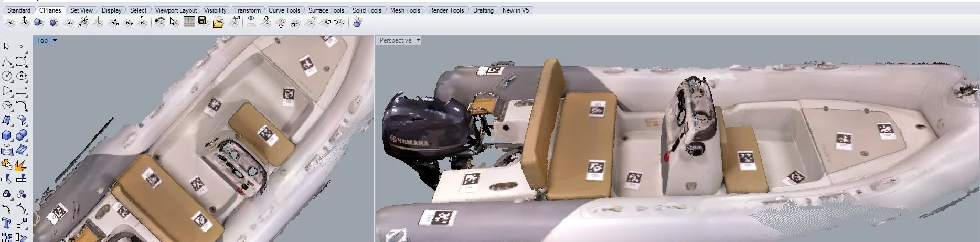This screenshot has width=980, height=242.
Task: Click the CPlane icon showing blue box with axes
Action: pyautogui.click(x=357, y=22)
